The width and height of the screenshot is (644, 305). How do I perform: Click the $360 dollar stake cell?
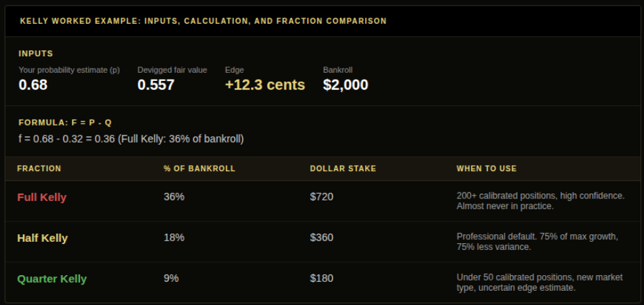322,238
